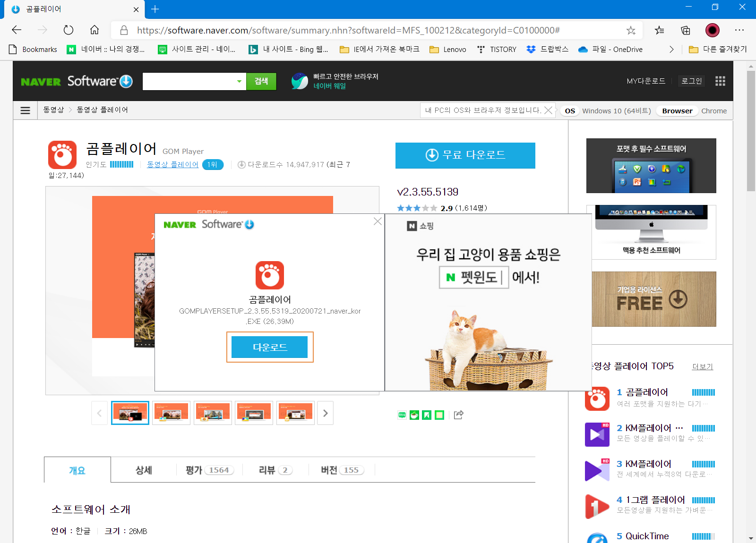Share via the Naver blog icon
This screenshot has width=756, height=543.
[x=402, y=415]
